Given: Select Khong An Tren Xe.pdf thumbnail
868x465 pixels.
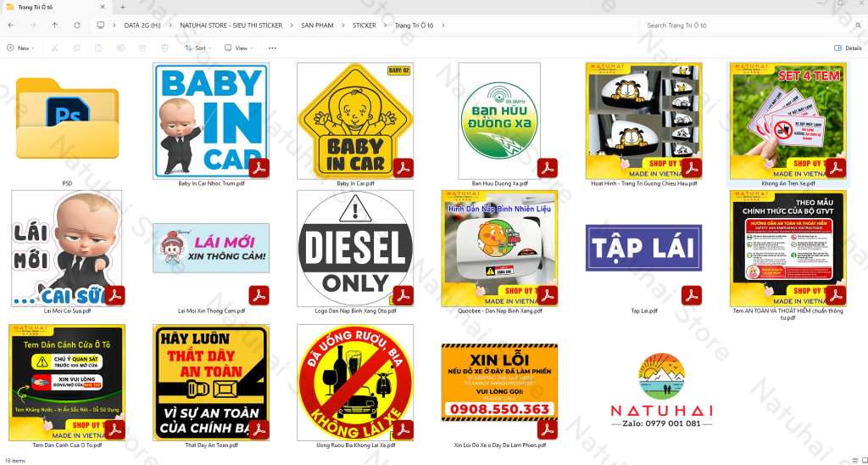Looking at the screenshot, I should click(x=788, y=120).
